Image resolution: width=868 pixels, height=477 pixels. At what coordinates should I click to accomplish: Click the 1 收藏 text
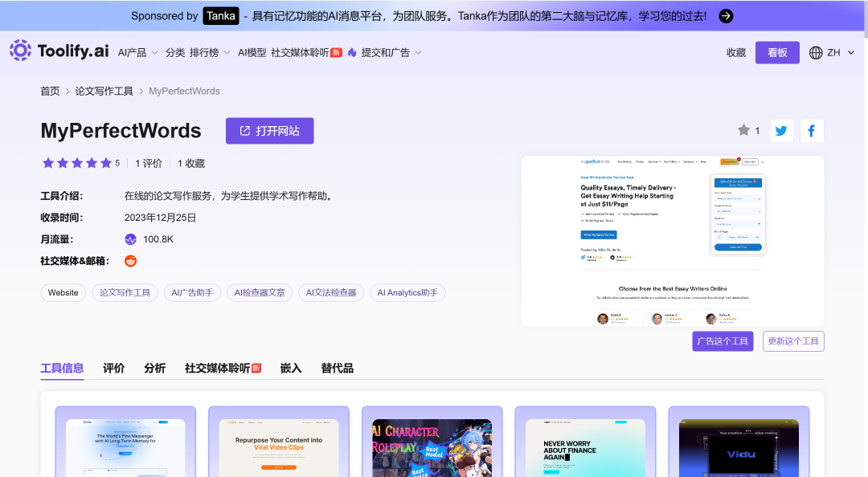[x=191, y=163]
